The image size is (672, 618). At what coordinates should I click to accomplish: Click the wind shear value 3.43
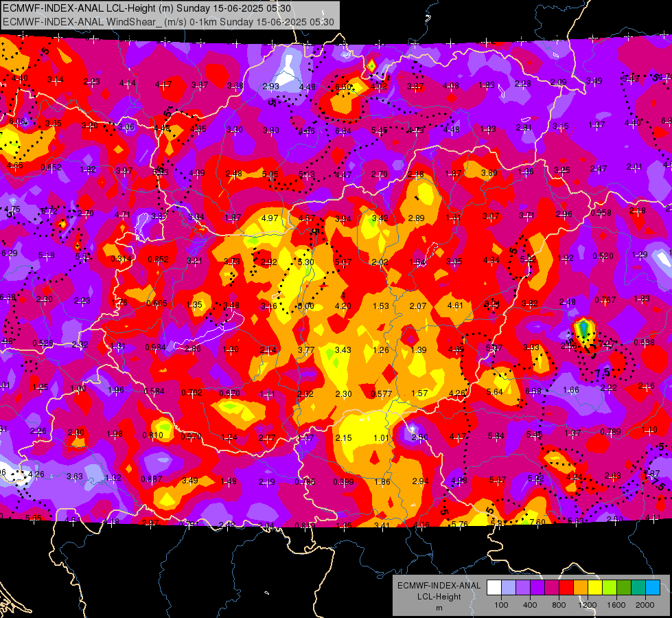(343, 350)
